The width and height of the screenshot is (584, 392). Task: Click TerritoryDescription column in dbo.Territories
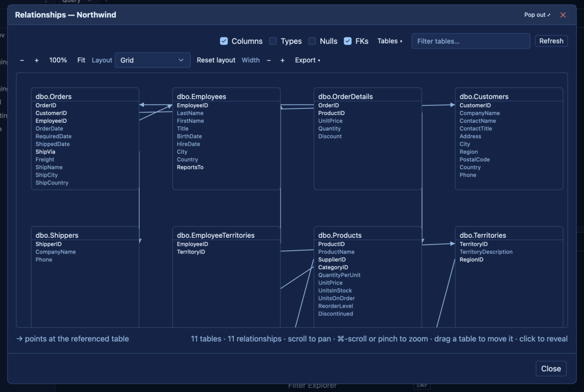click(x=485, y=252)
